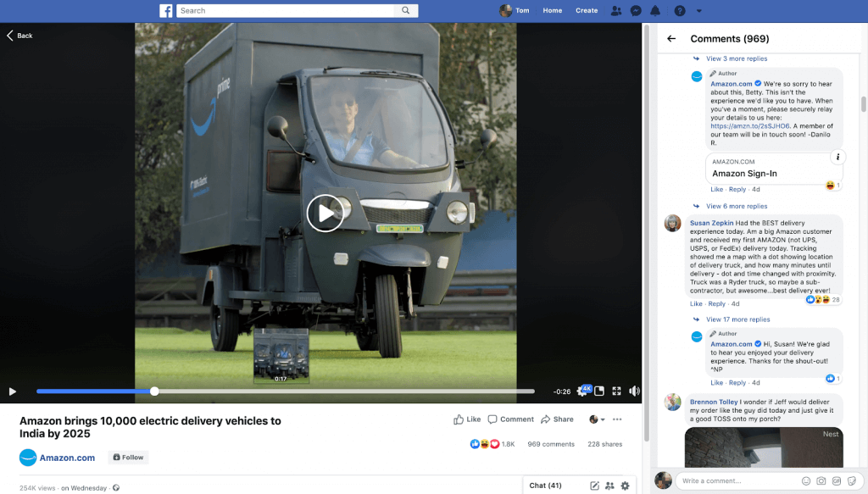Image resolution: width=868 pixels, height=494 pixels.
Task: Click the Facebook logo icon
Action: coord(166,10)
